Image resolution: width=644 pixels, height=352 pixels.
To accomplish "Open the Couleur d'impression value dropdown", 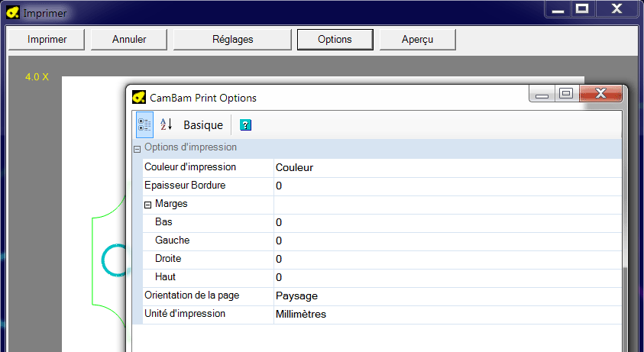I will pos(448,167).
